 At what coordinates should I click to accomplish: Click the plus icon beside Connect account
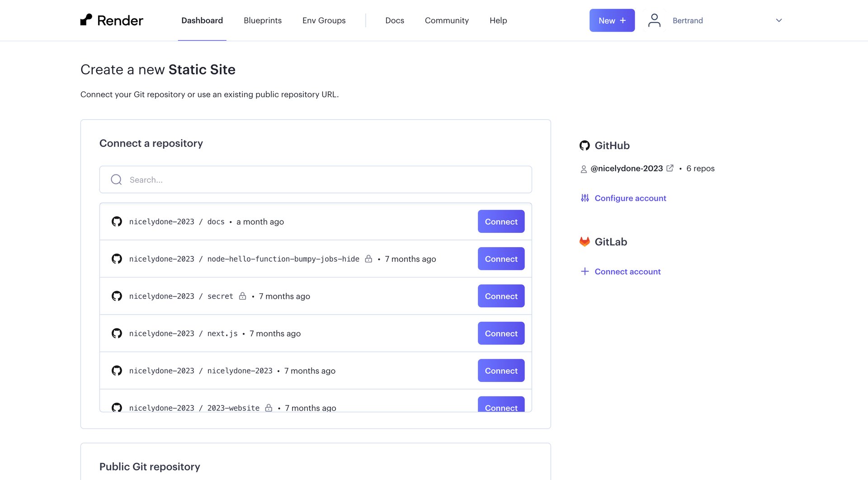584,271
